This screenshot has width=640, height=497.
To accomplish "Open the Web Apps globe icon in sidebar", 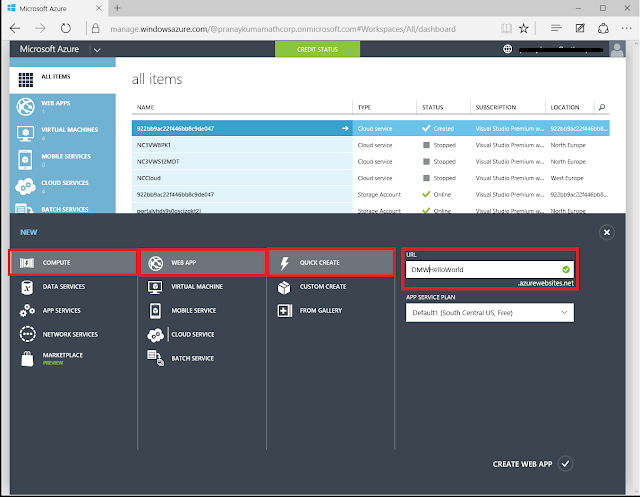I will [25, 107].
